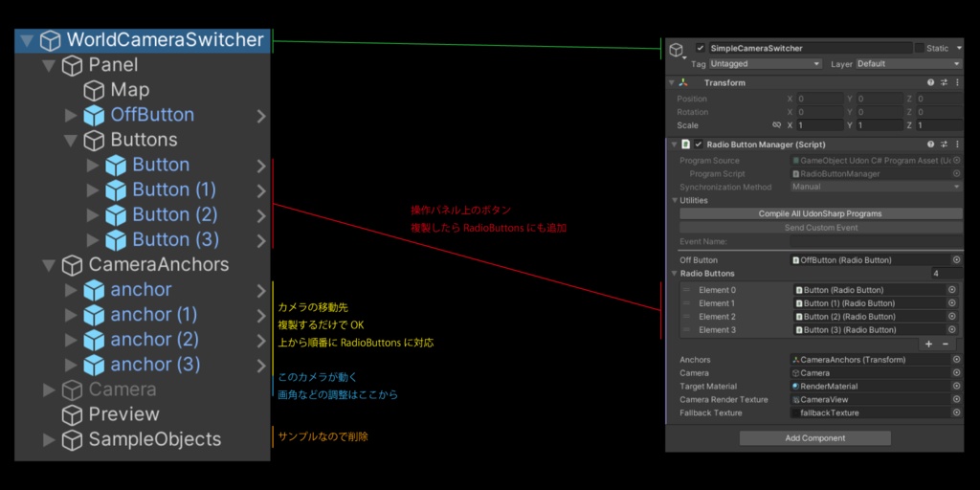The height and width of the screenshot is (490, 980).
Task: Click the greyed-out Camera cube icon
Action: pyautogui.click(x=72, y=390)
